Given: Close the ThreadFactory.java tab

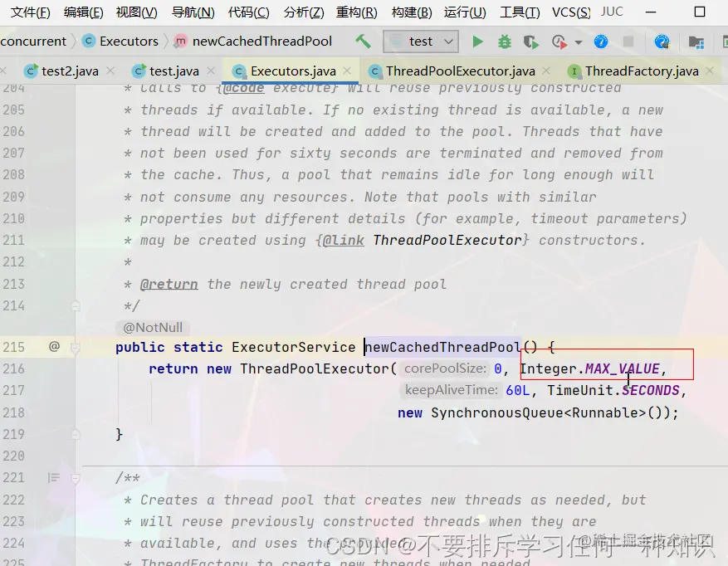Looking at the screenshot, I should pos(710,71).
